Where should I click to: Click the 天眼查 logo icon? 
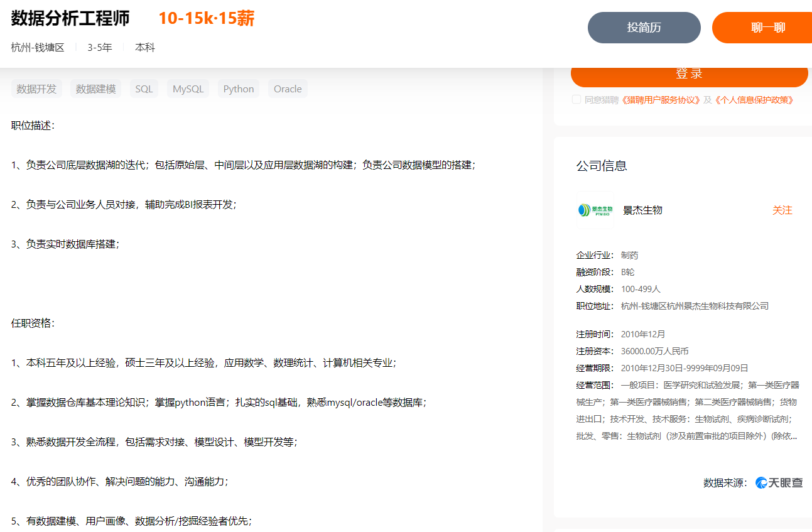tap(779, 482)
